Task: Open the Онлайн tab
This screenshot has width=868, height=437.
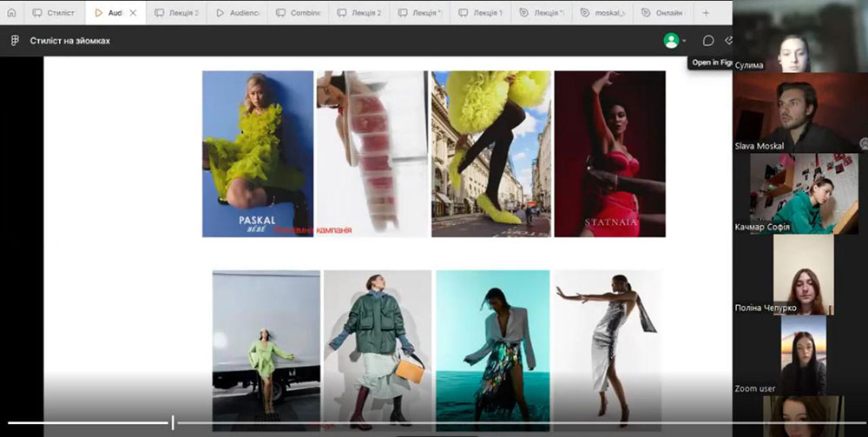Action: coord(663,13)
